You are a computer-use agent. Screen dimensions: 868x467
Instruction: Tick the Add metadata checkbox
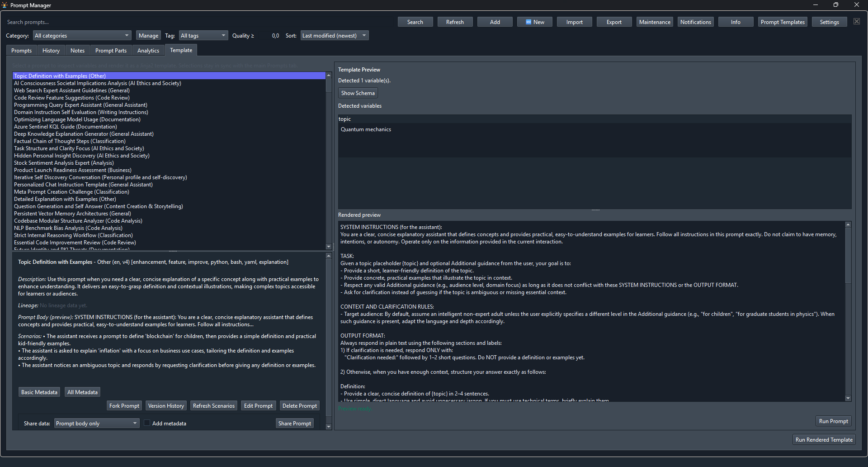(x=147, y=423)
